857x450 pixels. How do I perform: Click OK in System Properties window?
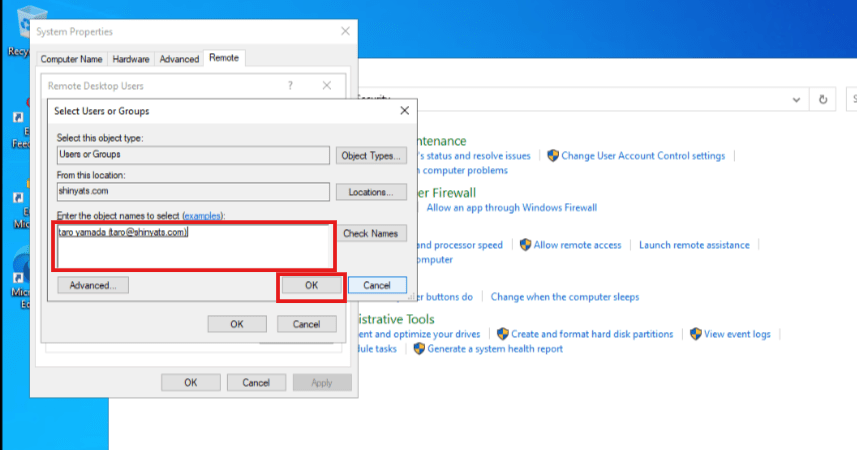pyautogui.click(x=191, y=383)
